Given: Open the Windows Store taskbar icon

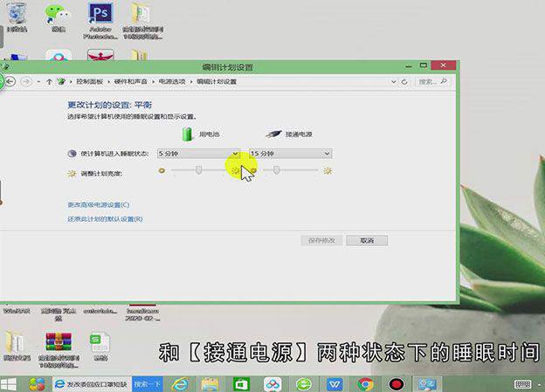Looking at the screenshot, I should 241,384.
